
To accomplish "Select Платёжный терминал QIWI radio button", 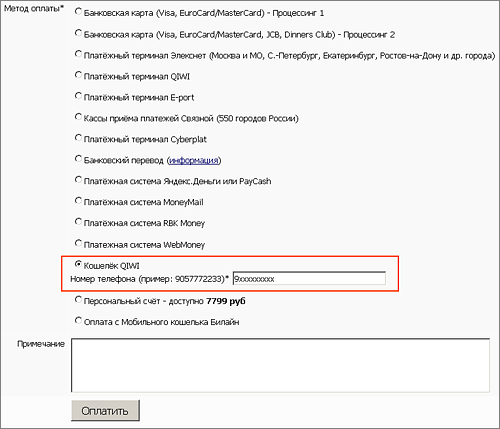I will (x=78, y=75).
